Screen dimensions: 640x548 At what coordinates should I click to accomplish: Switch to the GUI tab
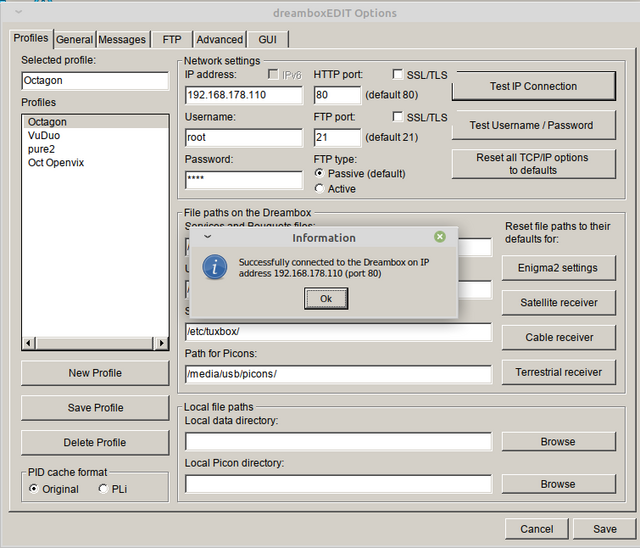tap(267, 40)
